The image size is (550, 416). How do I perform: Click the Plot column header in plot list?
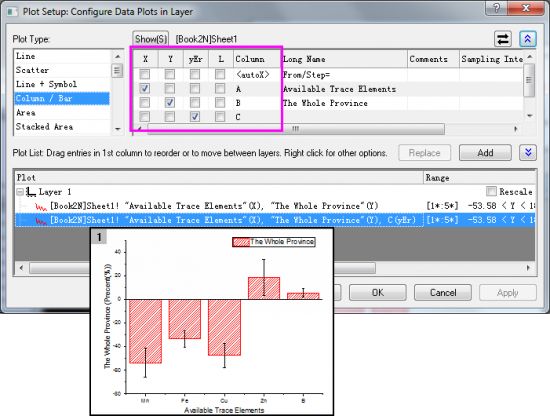point(219,177)
